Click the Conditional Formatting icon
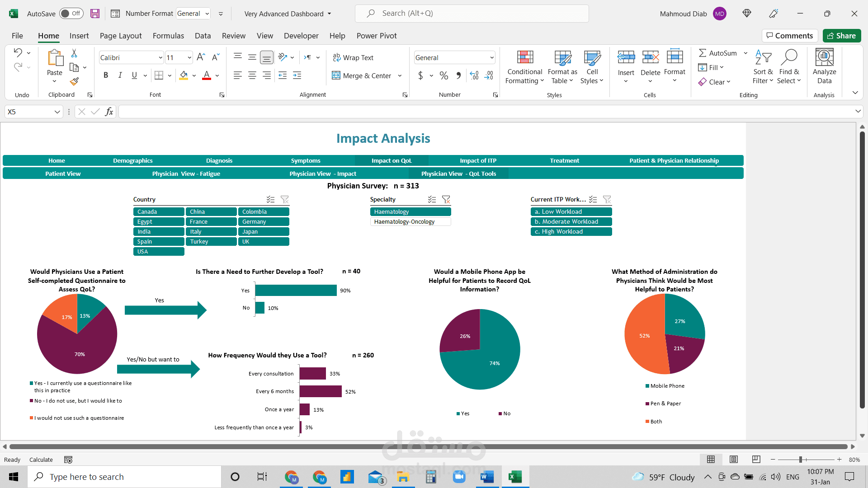The width and height of the screenshot is (868, 488). coord(525,57)
